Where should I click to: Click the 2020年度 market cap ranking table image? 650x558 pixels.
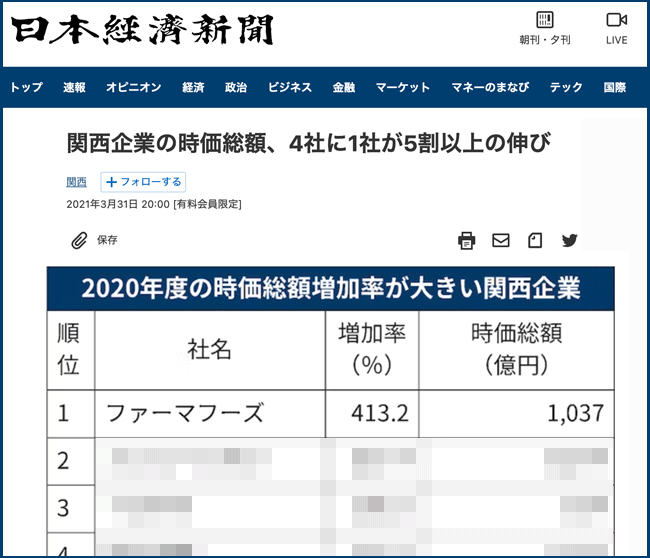point(330,410)
